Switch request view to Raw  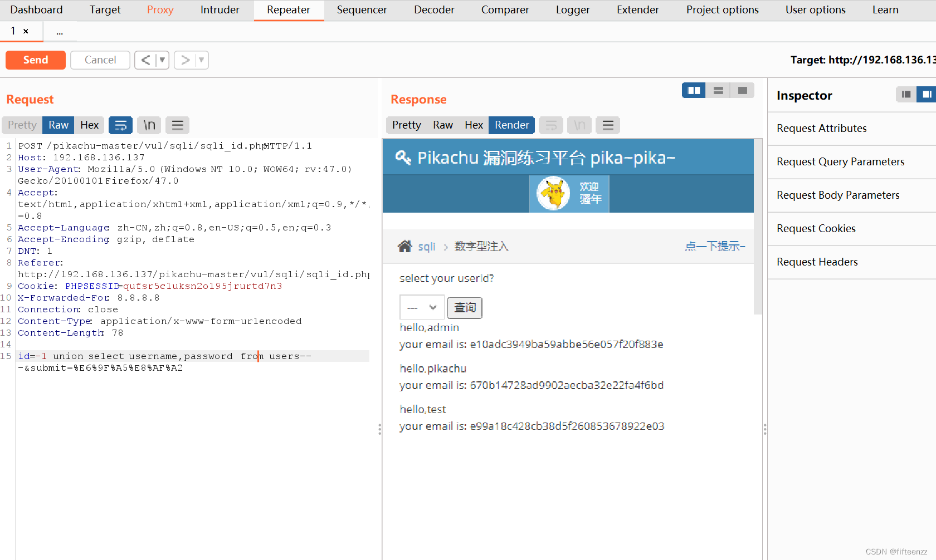tap(58, 125)
